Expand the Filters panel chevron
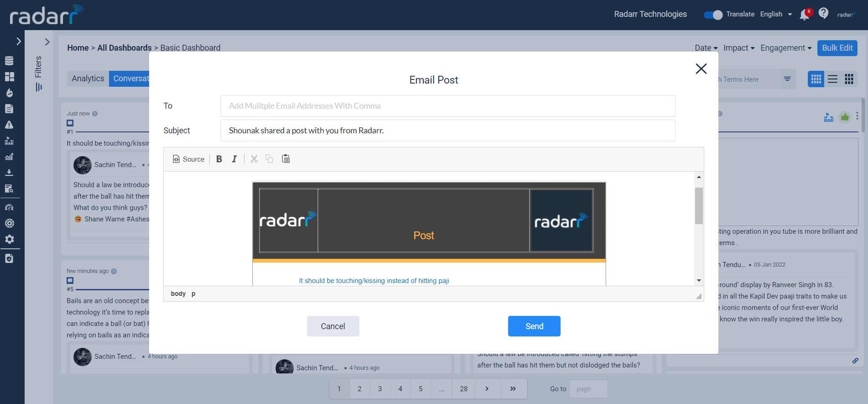This screenshot has height=404, width=868. pos(47,42)
